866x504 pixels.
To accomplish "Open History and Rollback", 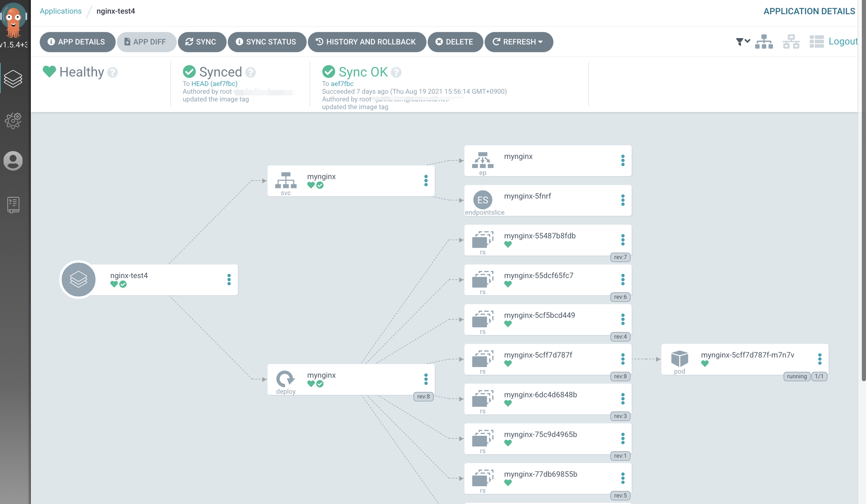I will [366, 42].
